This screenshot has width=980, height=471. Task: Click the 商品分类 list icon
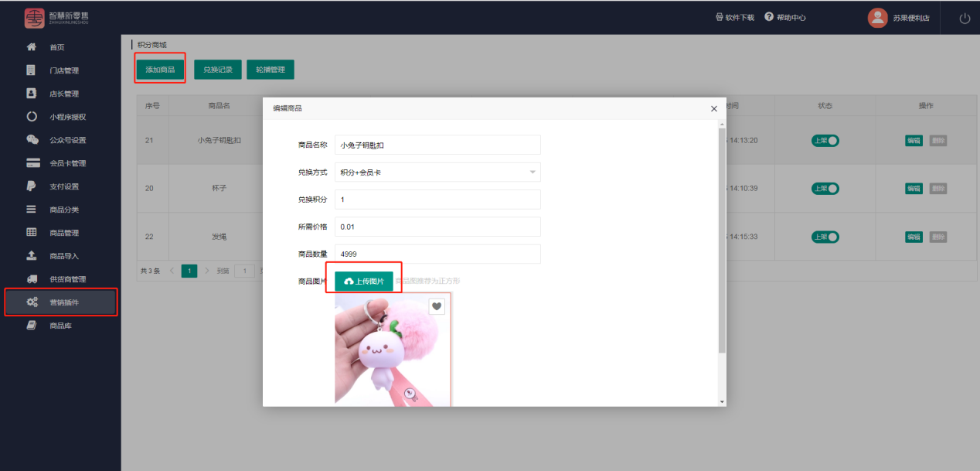tap(32, 210)
